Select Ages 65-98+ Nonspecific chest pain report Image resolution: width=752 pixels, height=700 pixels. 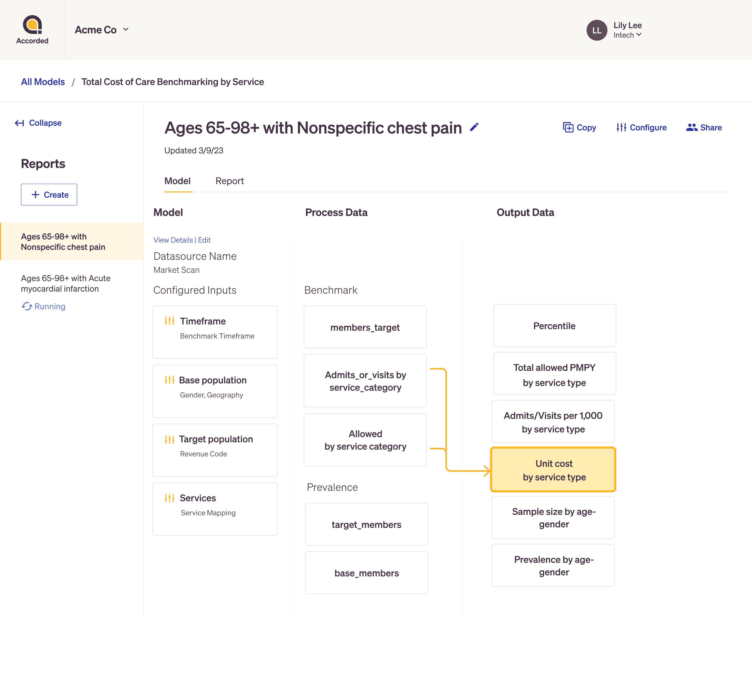click(72, 241)
